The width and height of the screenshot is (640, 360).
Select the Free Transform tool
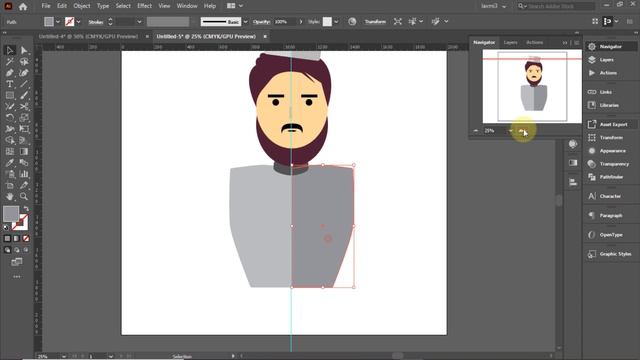pyautogui.click(x=24, y=129)
